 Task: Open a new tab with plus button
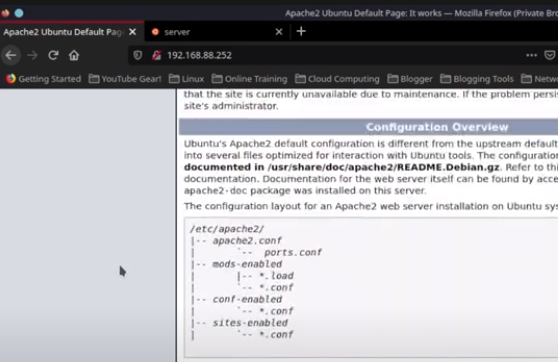(301, 31)
